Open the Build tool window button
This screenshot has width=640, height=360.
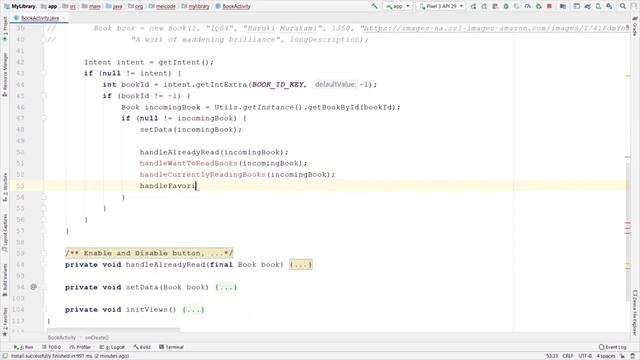(x=142, y=347)
